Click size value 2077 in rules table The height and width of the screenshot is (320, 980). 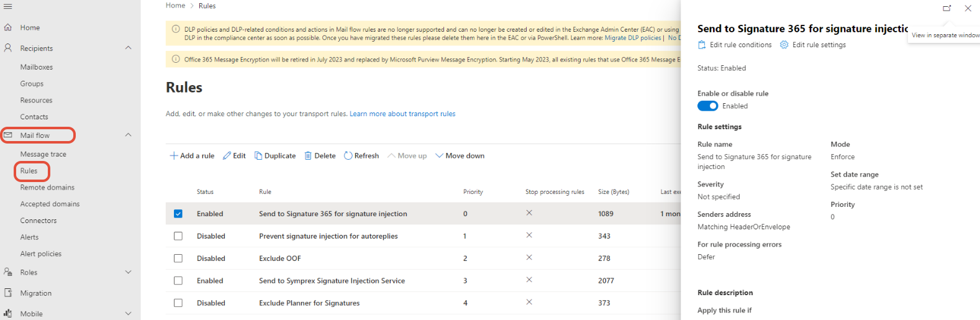(606, 281)
